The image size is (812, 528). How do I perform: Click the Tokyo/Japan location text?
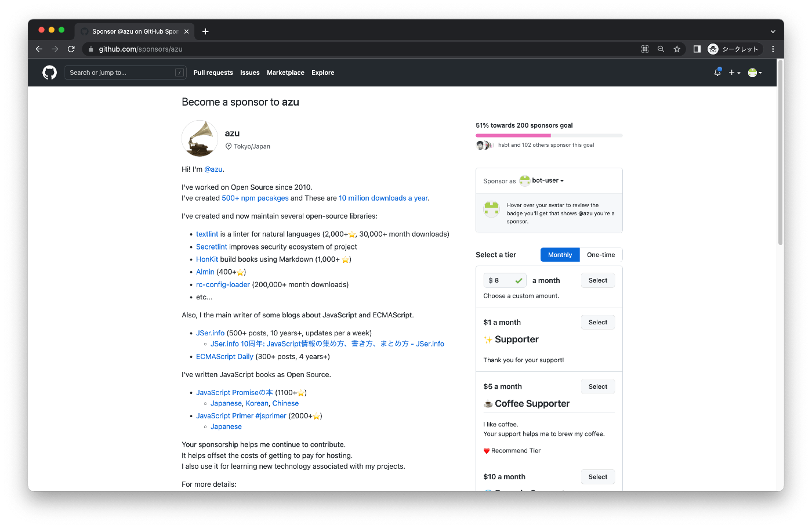pos(252,146)
